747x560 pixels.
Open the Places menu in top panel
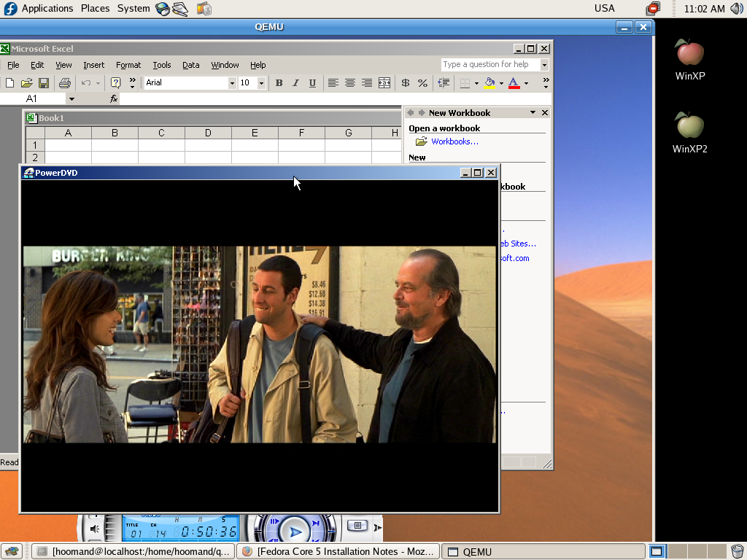[96, 9]
